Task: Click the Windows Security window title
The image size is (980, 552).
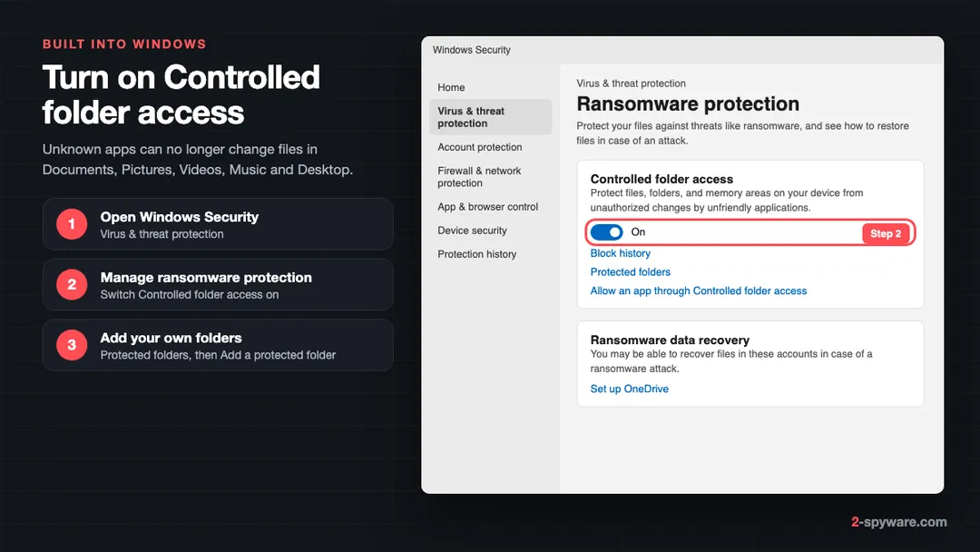Action: tap(471, 50)
